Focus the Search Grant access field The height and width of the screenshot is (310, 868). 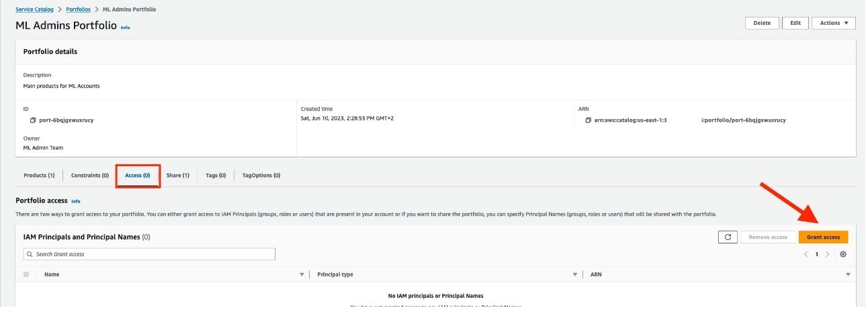pos(149,254)
